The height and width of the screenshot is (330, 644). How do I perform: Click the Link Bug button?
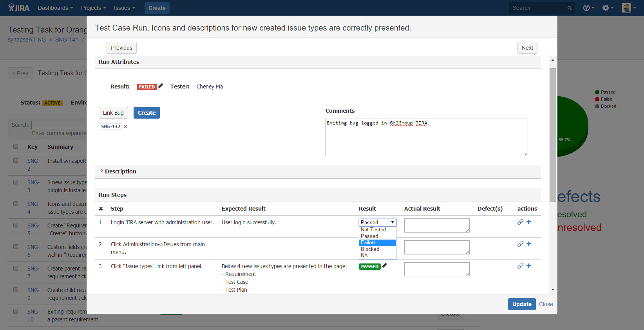pos(113,113)
